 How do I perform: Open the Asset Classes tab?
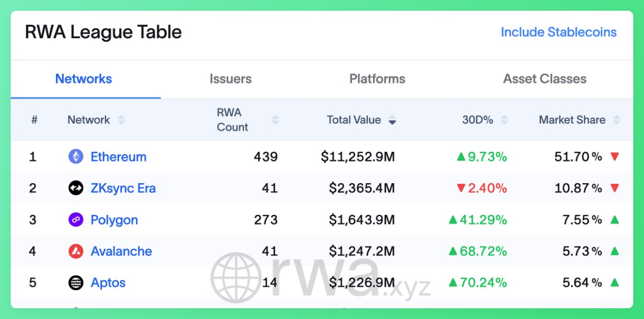[545, 79]
